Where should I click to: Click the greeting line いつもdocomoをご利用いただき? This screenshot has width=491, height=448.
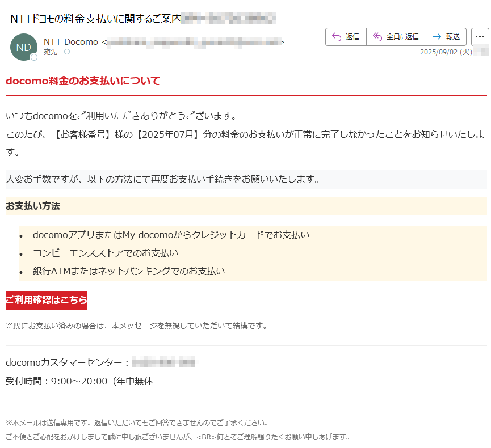[x=121, y=116]
